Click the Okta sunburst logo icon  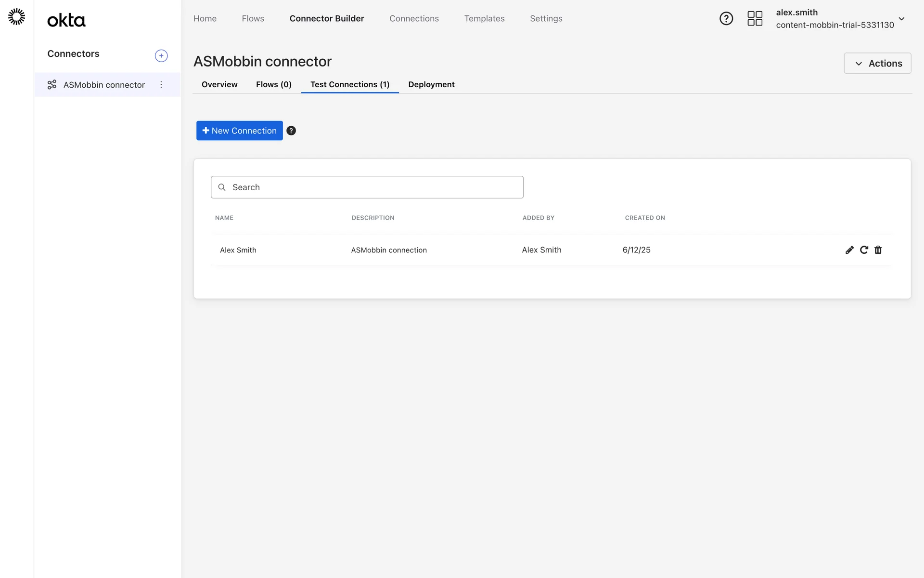click(x=17, y=17)
